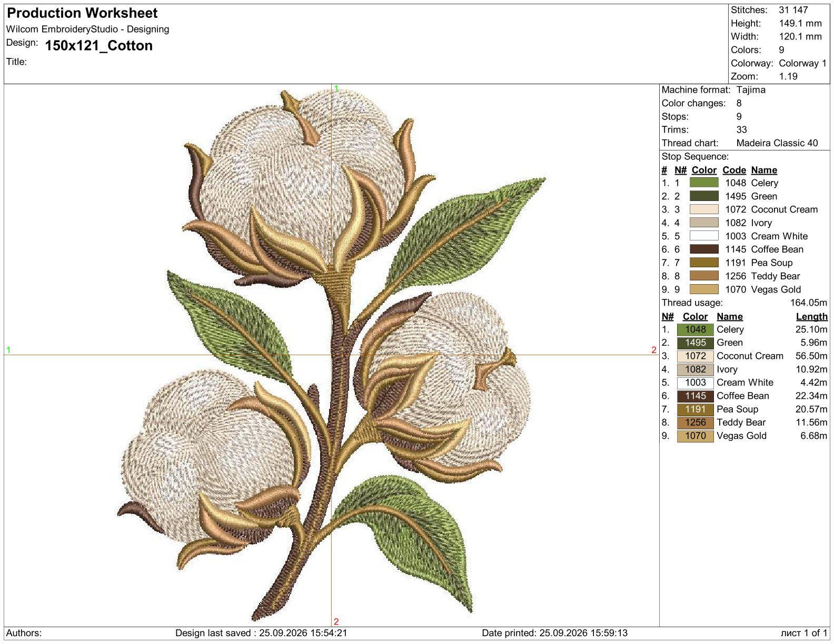
Task: Click the "Stop Sequence:" label
Action: point(695,156)
